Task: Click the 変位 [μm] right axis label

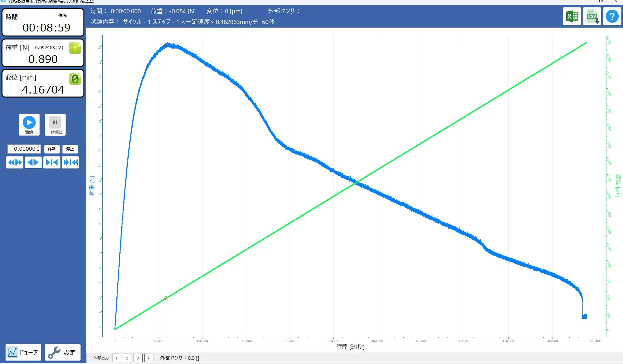Action: tap(618, 186)
